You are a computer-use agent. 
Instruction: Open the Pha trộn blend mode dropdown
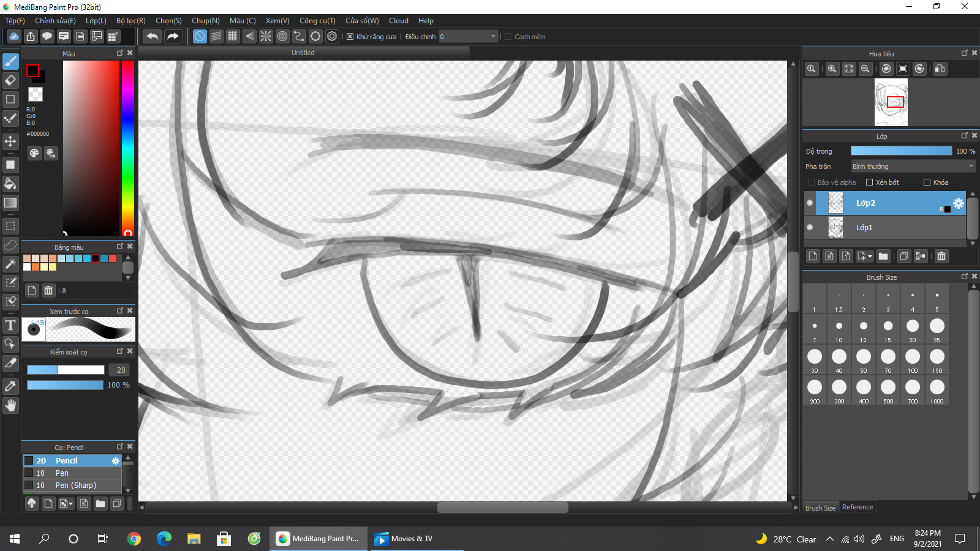point(913,167)
